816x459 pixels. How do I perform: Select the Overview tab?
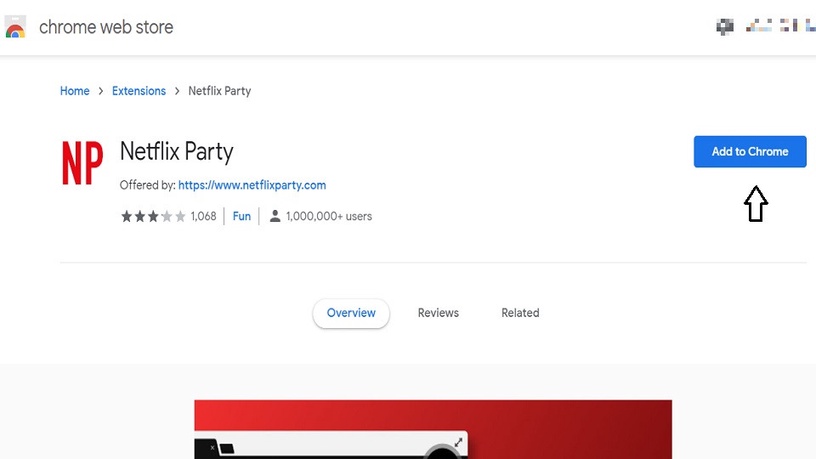(x=351, y=313)
